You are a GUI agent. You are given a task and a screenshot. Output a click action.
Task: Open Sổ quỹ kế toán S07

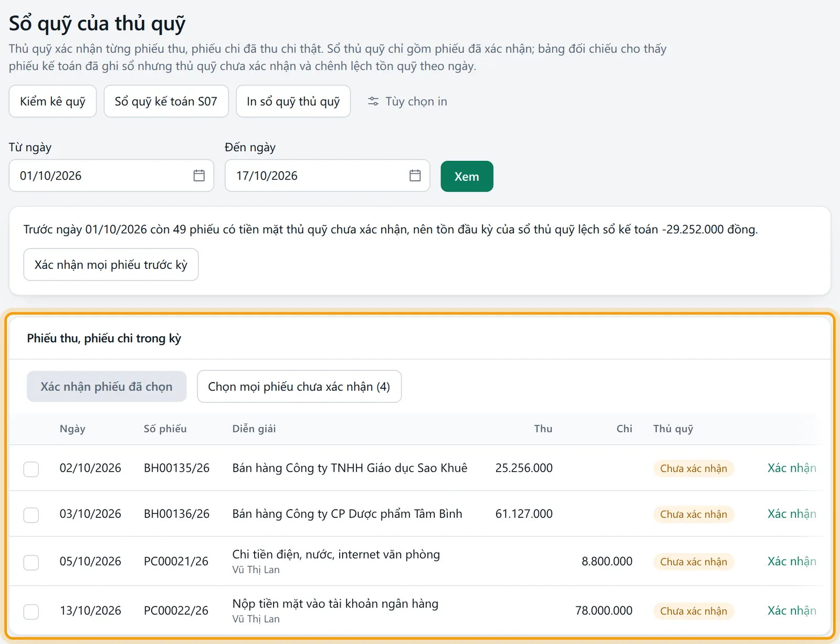click(166, 101)
